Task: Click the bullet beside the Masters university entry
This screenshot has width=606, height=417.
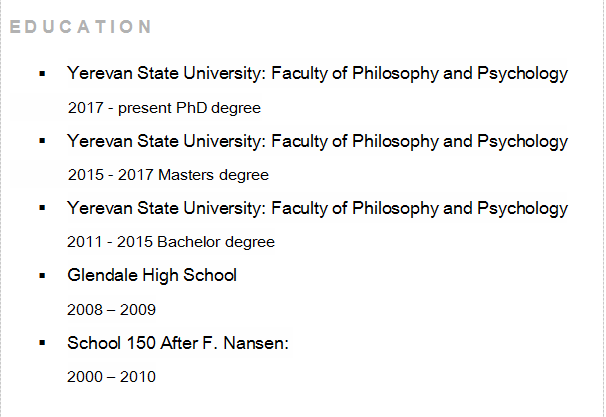Action: 42,141
